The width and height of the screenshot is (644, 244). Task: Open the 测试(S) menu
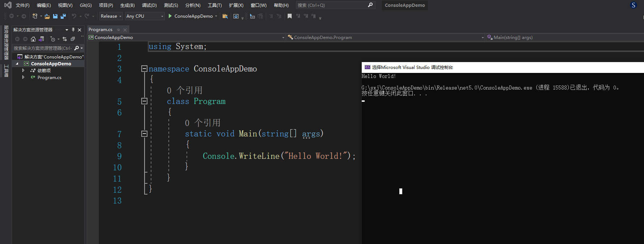pyautogui.click(x=171, y=5)
